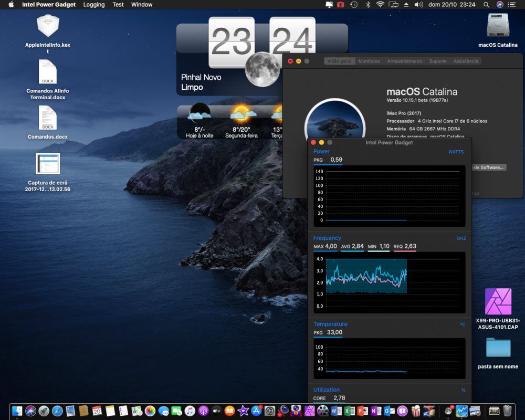Open the Test menu
525x420 pixels.
point(118,5)
